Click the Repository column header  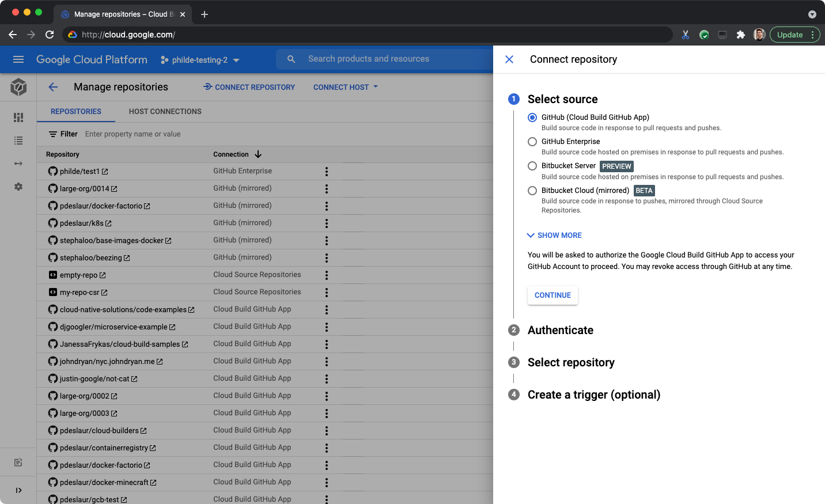63,154
